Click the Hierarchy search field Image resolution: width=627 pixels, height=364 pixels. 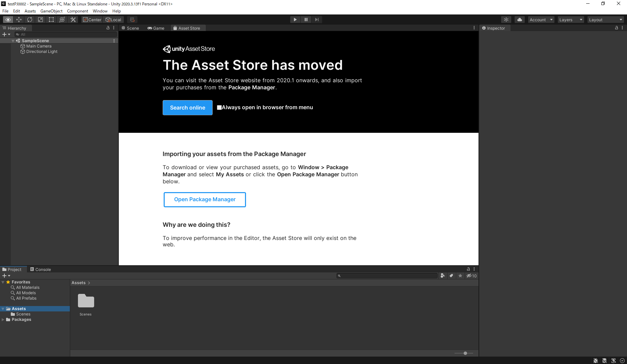coord(66,34)
